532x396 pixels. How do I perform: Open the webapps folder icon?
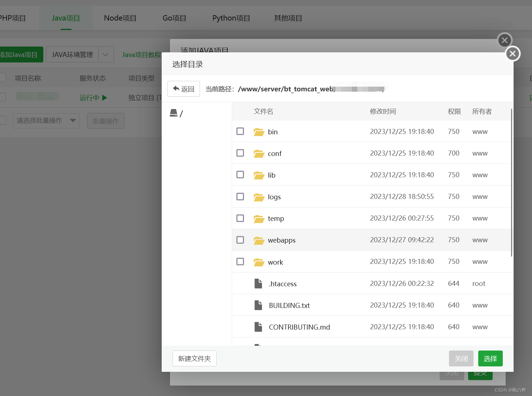259,240
